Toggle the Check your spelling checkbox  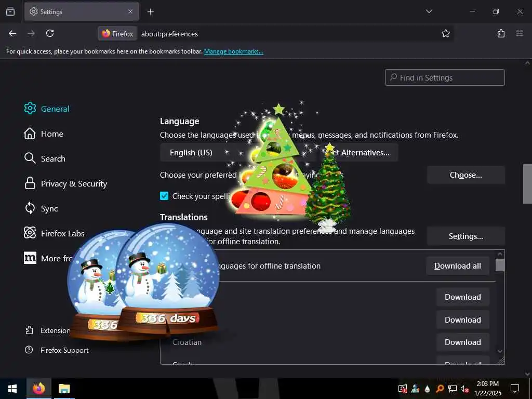click(x=164, y=196)
